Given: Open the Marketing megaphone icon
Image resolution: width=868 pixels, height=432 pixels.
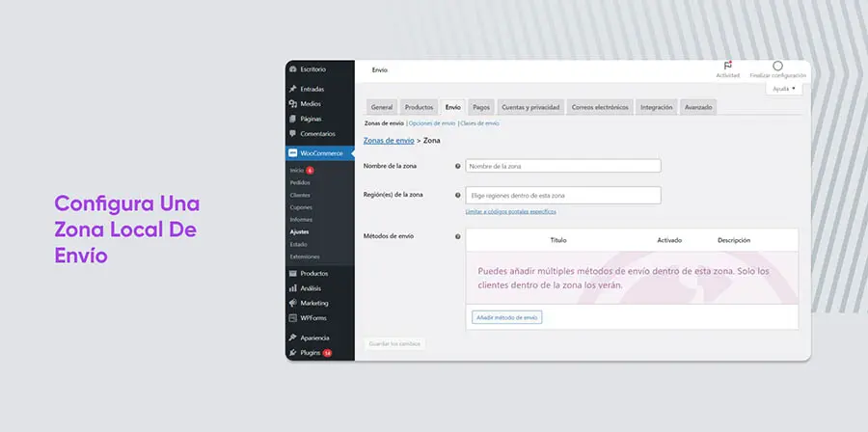Looking at the screenshot, I should coord(293,303).
